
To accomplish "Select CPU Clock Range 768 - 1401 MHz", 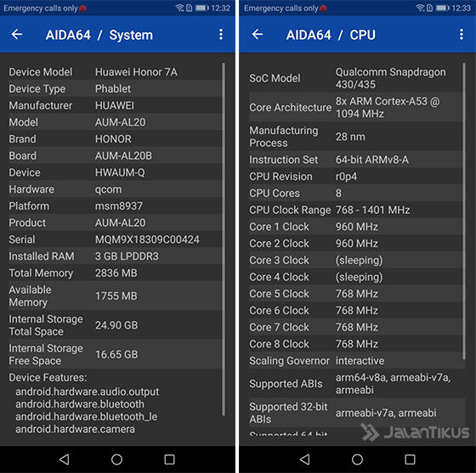I will click(373, 210).
